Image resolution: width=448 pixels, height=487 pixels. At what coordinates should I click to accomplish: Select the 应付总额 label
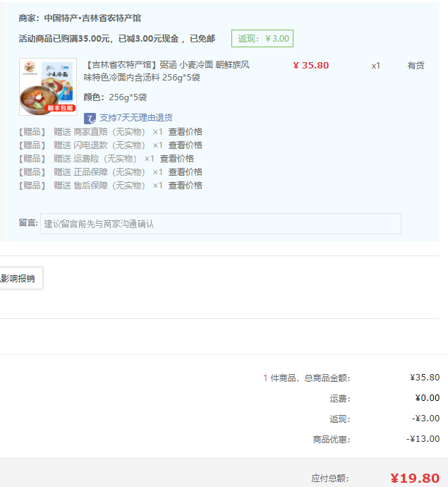[330, 479]
